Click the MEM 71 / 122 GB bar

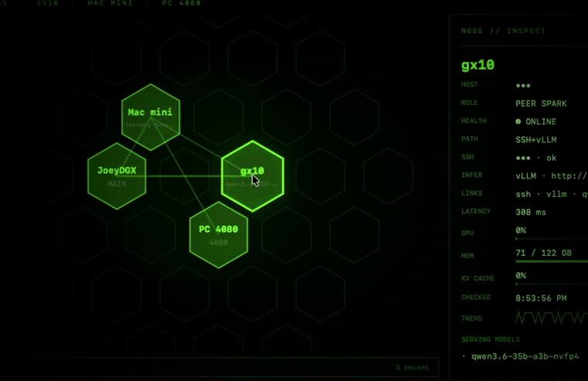point(552,261)
